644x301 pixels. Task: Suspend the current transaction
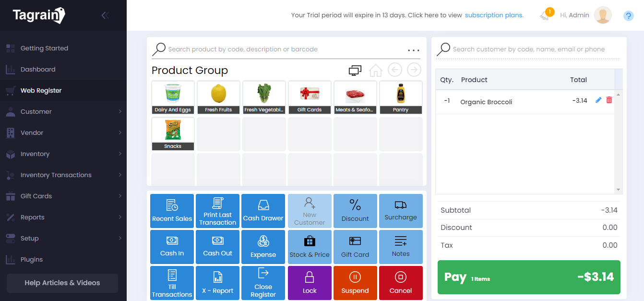click(x=355, y=283)
